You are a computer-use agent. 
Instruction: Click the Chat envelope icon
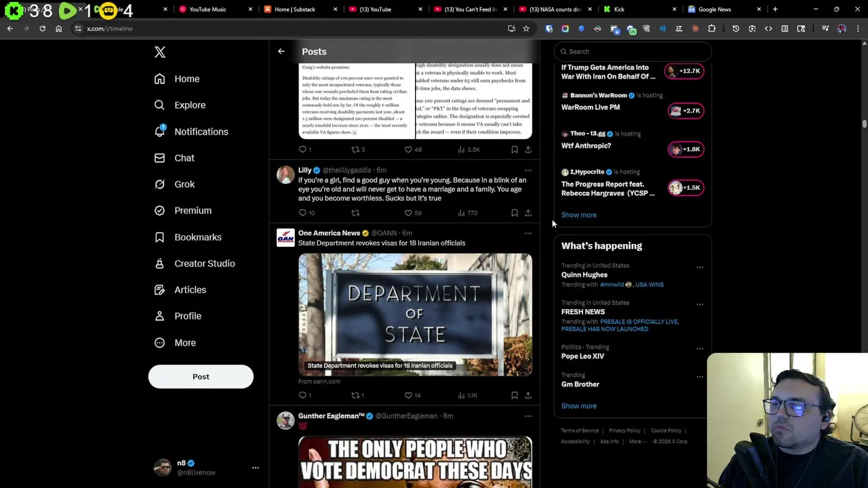(159, 158)
